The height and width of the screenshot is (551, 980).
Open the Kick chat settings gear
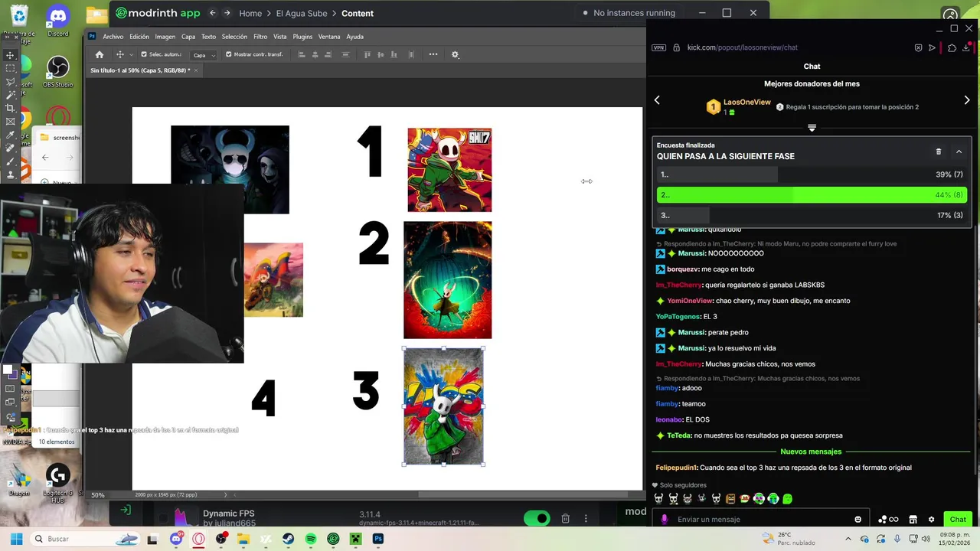point(931,519)
